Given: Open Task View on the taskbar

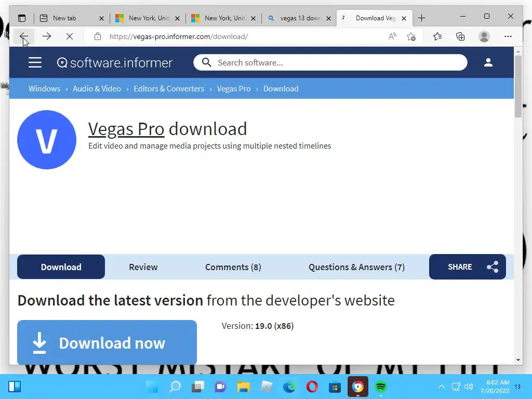Looking at the screenshot, I should tap(198, 387).
